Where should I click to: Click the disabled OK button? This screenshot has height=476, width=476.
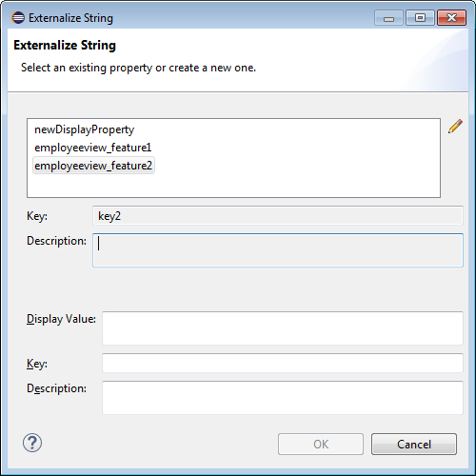click(321, 444)
